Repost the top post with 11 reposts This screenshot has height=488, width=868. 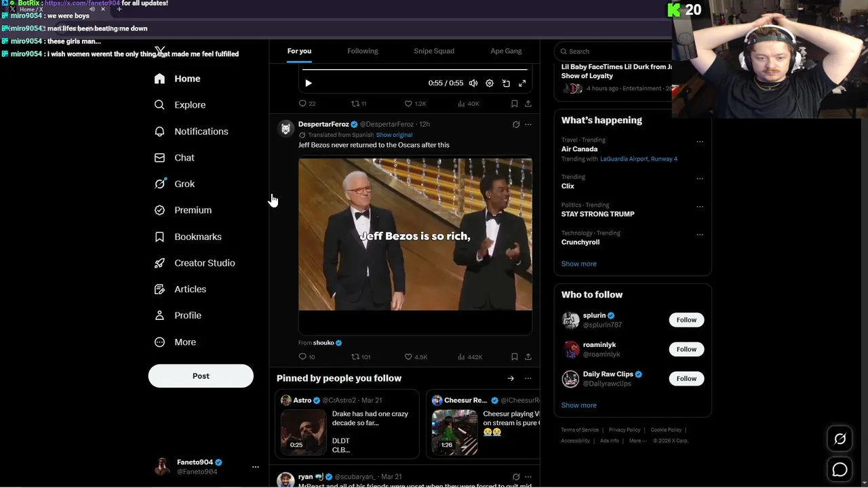tap(359, 104)
